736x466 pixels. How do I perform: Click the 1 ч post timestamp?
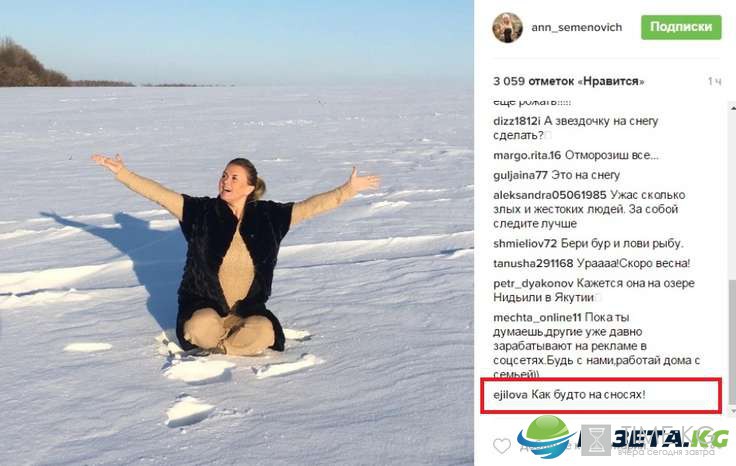click(x=714, y=81)
